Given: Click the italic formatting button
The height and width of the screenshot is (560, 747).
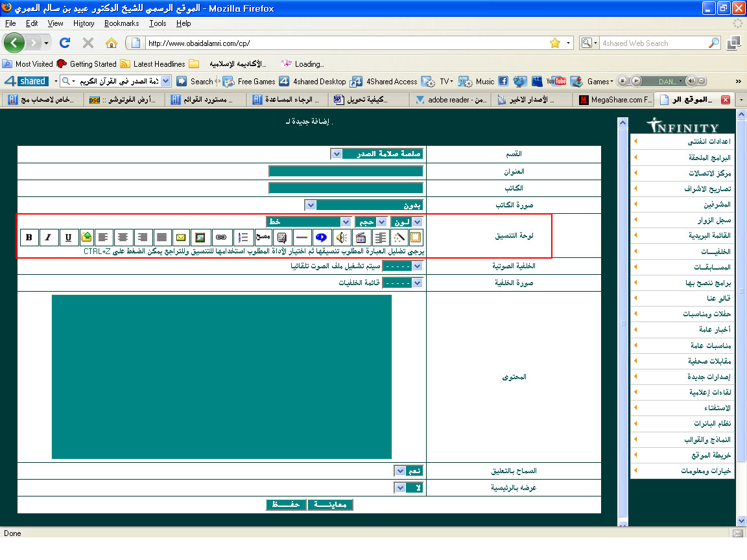Looking at the screenshot, I should click(49, 237).
